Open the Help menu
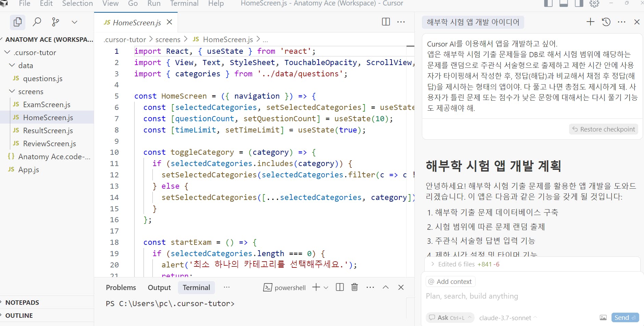 click(x=216, y=3)
